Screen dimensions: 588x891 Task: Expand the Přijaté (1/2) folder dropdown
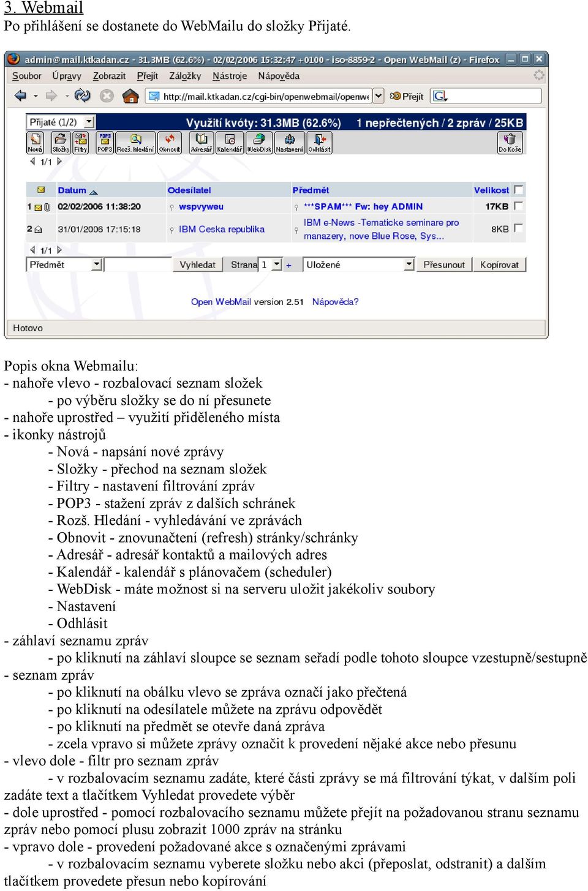(89, 122)
